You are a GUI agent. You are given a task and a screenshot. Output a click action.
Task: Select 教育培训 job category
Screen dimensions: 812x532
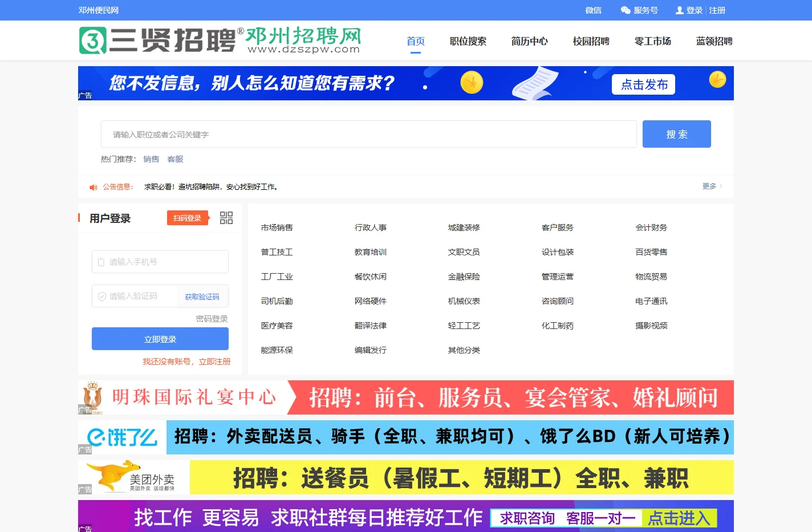point(371,252)
